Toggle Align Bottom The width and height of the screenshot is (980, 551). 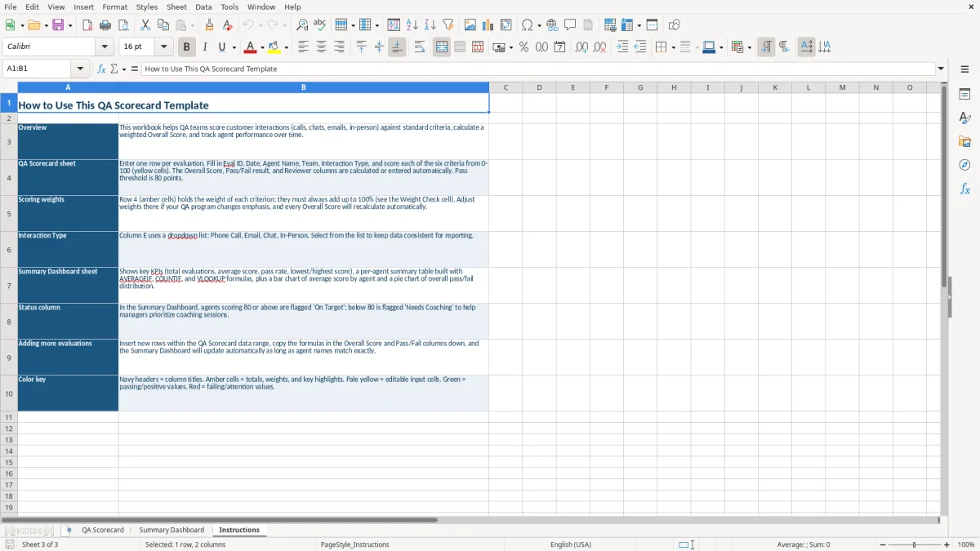pos(397,47)
